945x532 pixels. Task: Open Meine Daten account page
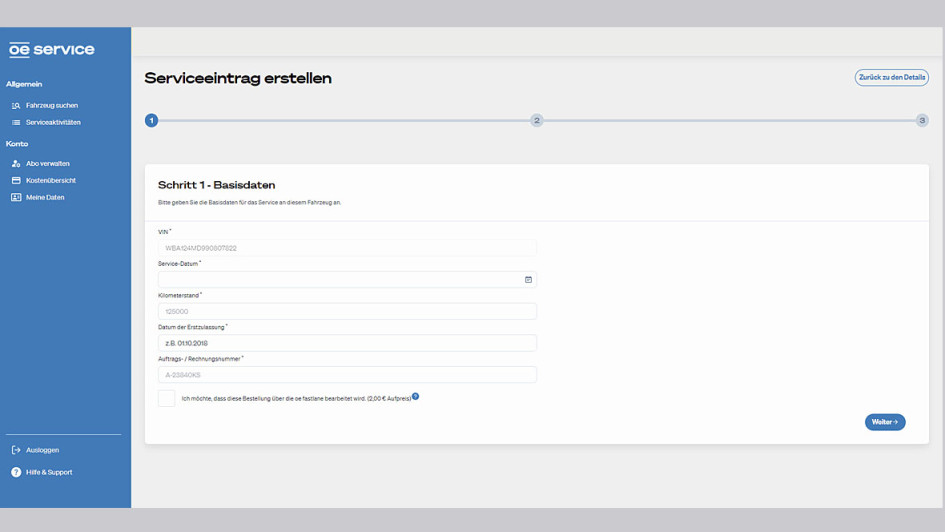[44, 197]
